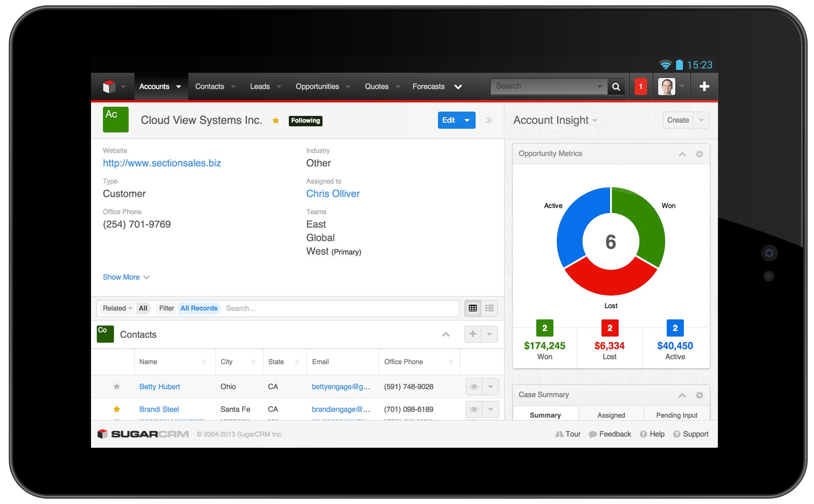Sort contacts by Office Phone column
This screenshot has width=814, height=504.
(420, 362)
